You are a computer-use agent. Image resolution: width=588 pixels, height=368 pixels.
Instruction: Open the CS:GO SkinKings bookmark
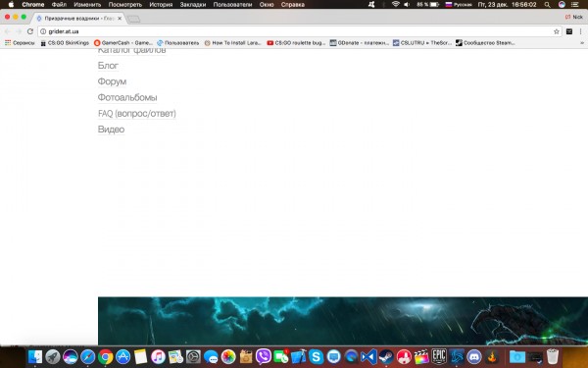[x=65, y=43]
